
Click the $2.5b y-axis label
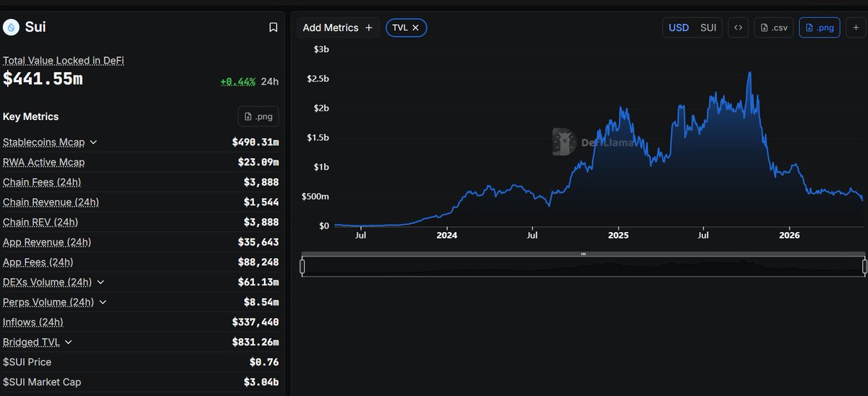pyautogui.click(x=317, y=79)
